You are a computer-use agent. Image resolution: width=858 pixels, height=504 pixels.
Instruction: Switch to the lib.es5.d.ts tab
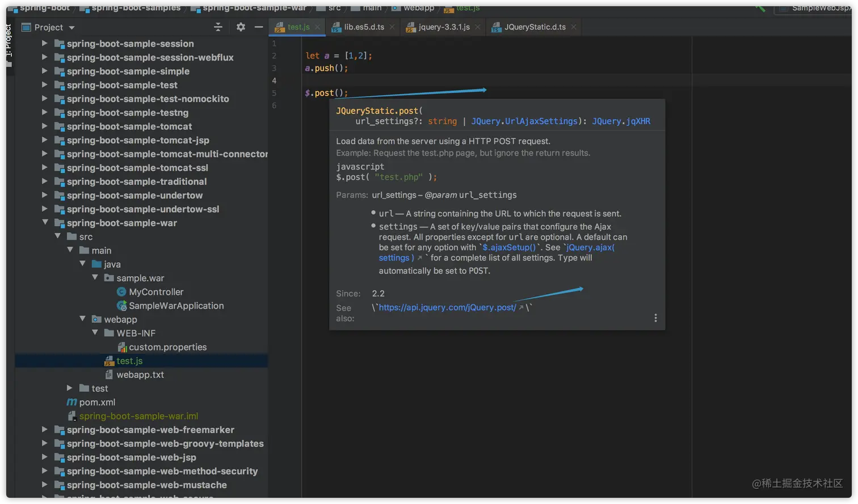pos(364,27)
